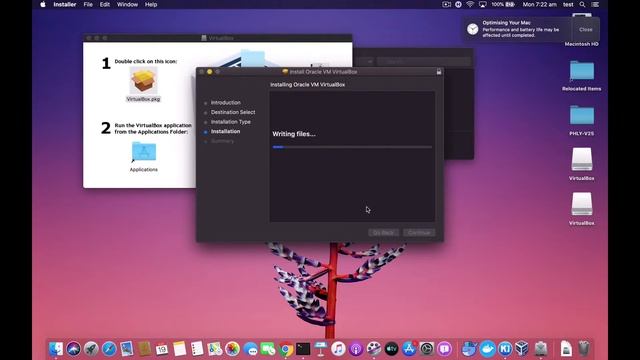
Task: Click VirtualBox.pkg package icon in VirtualBox window
Action: pyautogui.click(x=143, y=80)
